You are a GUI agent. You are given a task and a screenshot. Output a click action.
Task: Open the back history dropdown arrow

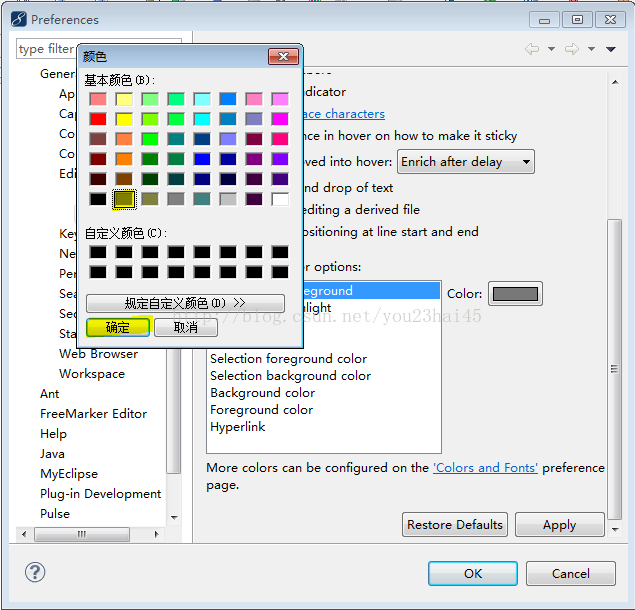551,49
